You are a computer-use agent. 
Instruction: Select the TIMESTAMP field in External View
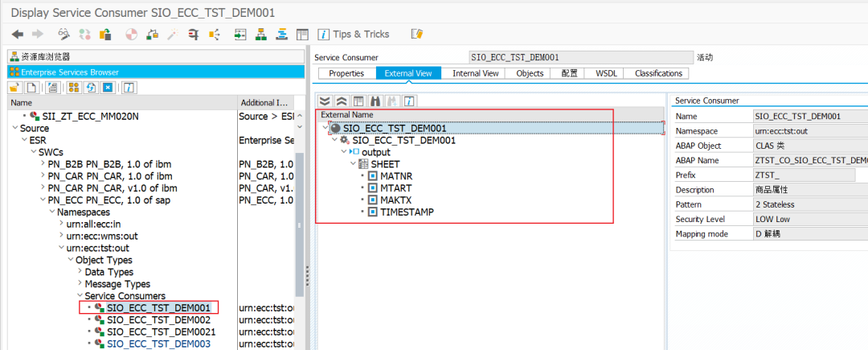pyautogui.click(x=407, y=212)
